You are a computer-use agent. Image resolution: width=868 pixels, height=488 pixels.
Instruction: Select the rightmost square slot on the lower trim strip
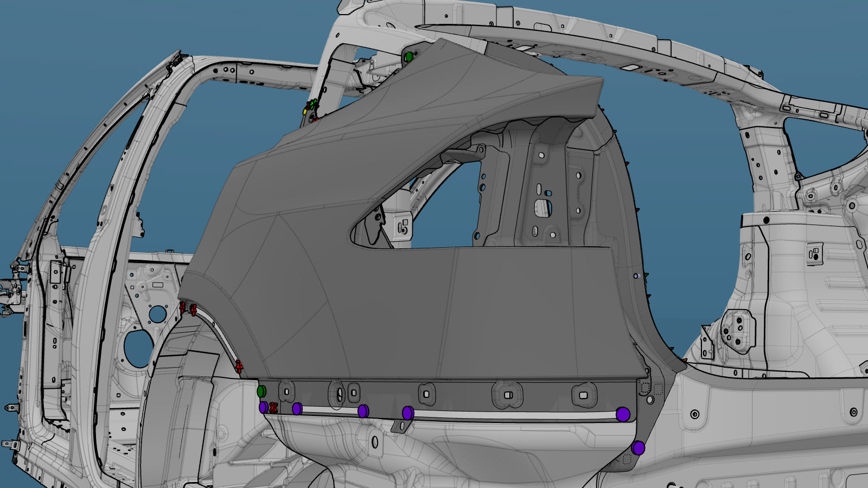point(583,395)
